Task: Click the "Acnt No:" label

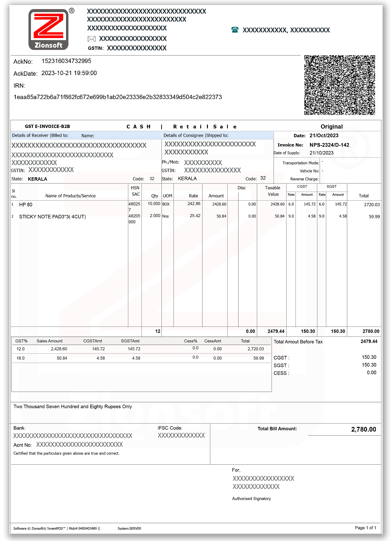Action: click(x=23, y=445)
